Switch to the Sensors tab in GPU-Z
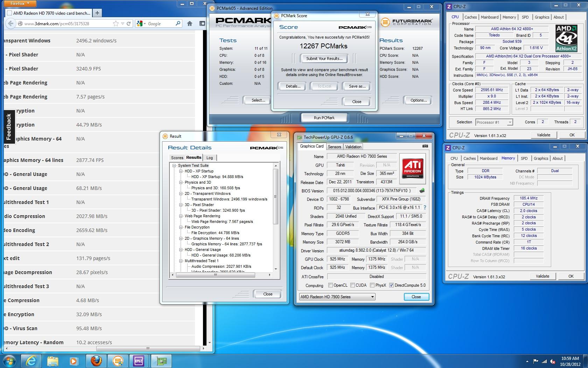588x368 pixels. click(334, 147)
